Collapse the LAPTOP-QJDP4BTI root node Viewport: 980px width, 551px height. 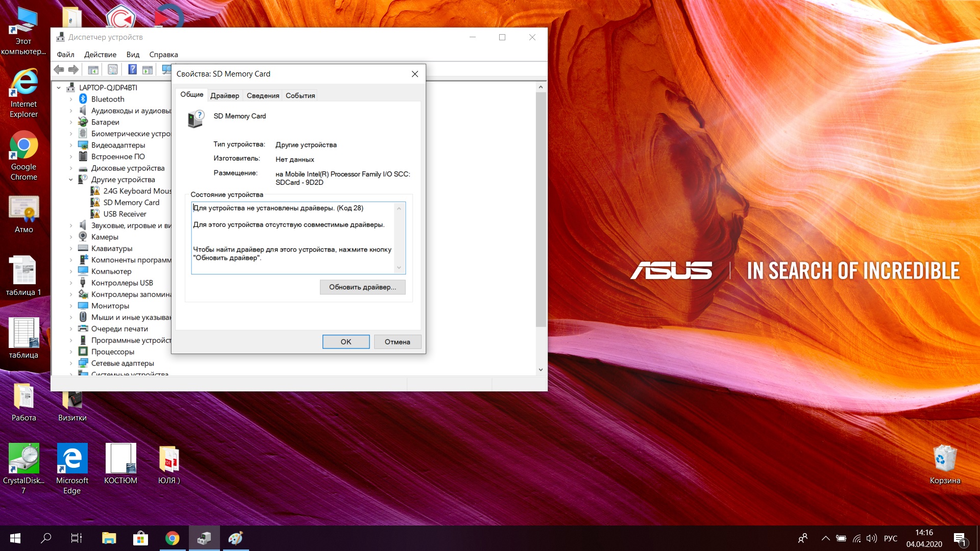click(x=59, y=88)
